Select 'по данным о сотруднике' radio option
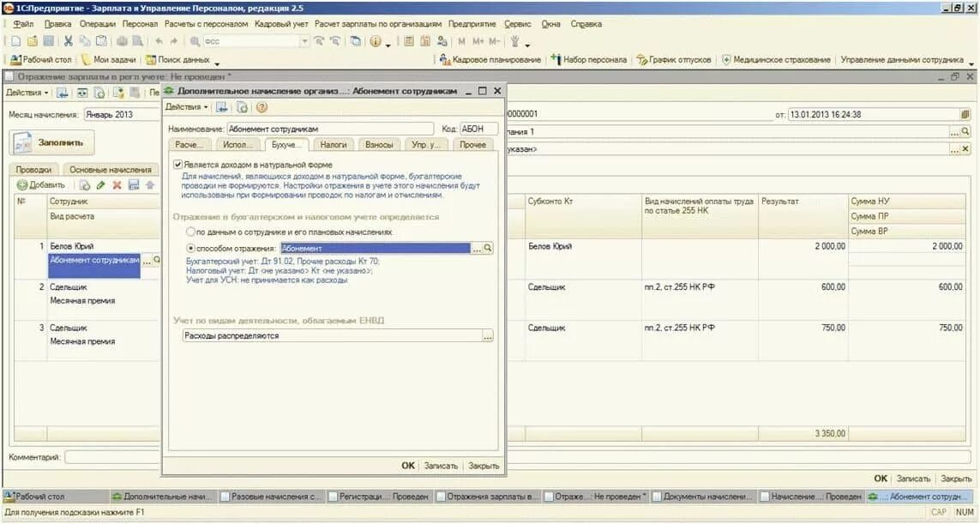 coord(190,232)
